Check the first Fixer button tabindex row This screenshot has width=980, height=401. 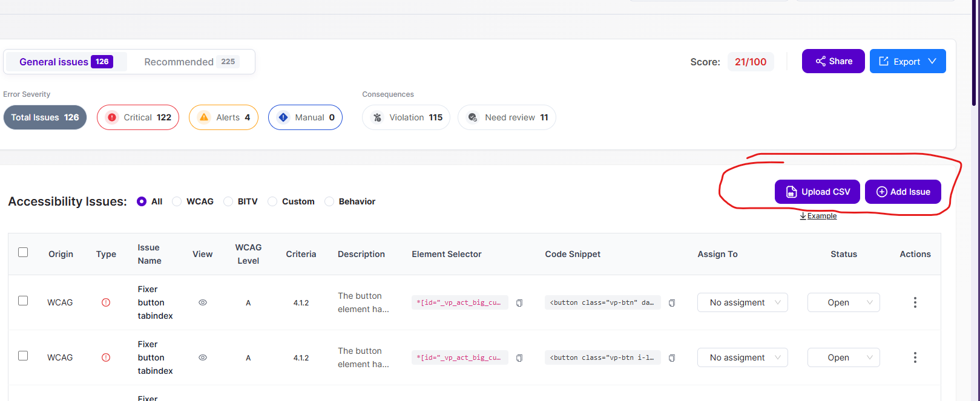coord(23,301)
